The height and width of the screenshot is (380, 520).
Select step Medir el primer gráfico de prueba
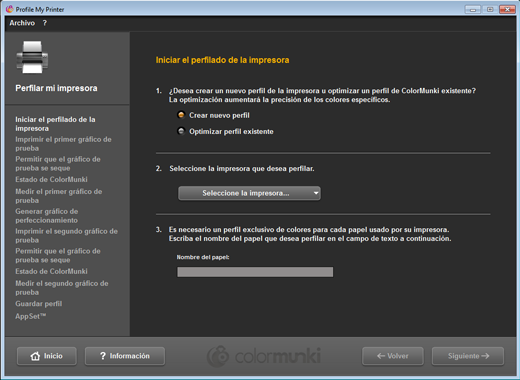click(59, 196)
